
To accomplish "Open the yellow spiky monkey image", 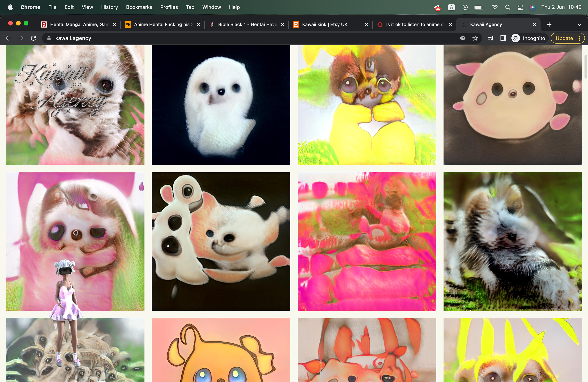I will pyautogui.click(x=513, y=350).
